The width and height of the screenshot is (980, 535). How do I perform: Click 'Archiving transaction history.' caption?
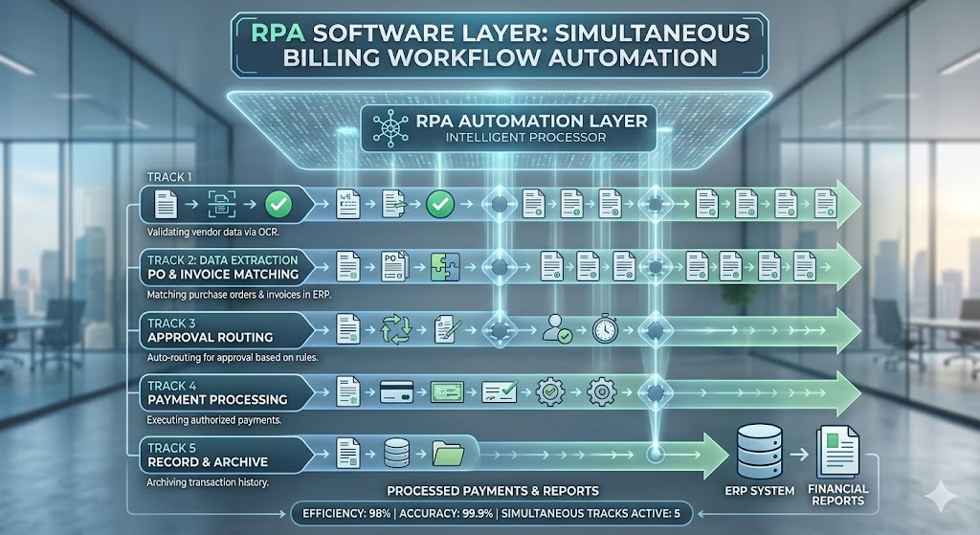coord(208,482)
